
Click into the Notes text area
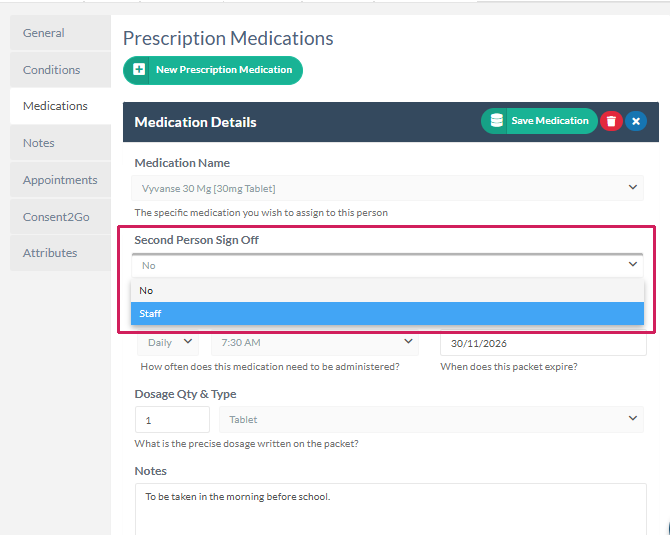click(x=390, y=508)
